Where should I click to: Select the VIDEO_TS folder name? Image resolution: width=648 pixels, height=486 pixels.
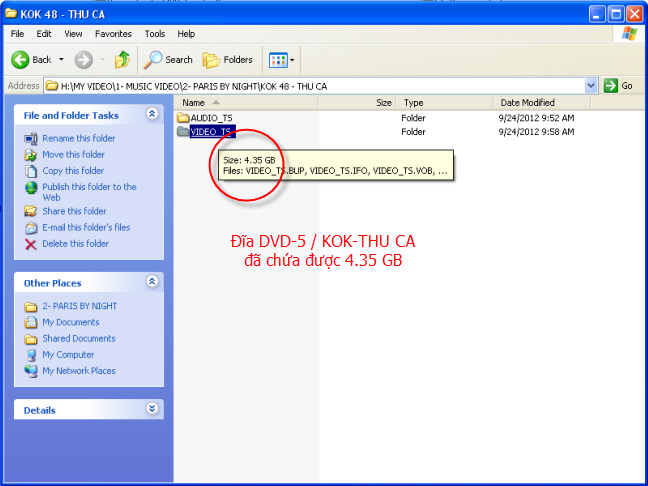click(212, 132)
